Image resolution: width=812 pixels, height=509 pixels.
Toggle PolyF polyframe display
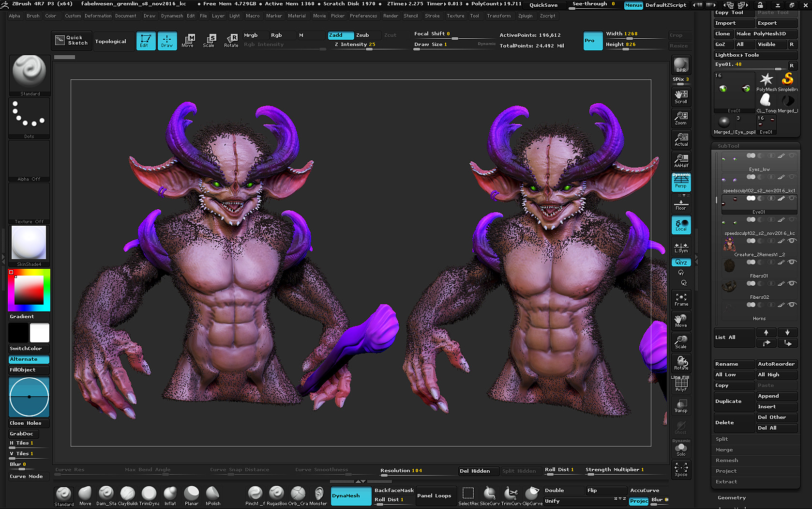[681, 385]
